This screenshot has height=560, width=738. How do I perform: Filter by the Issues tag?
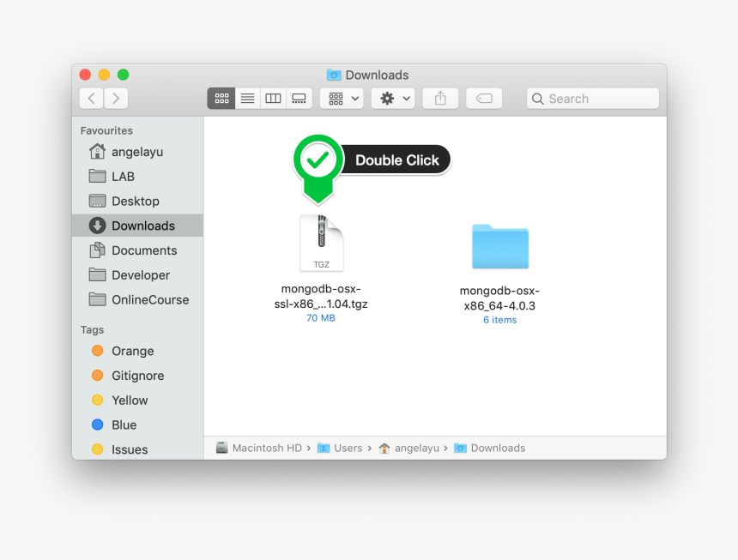pyautogui.click(x=137, y=449)
